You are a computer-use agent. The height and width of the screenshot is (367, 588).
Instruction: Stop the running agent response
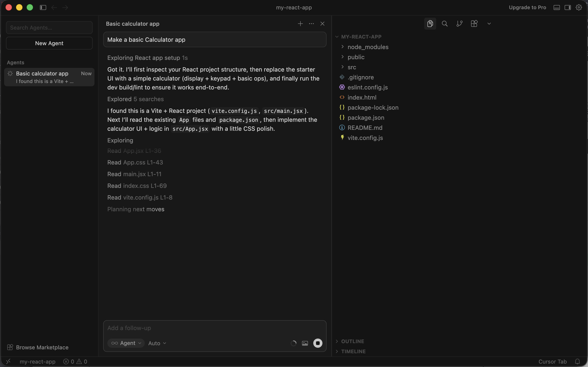pos(318,343)
